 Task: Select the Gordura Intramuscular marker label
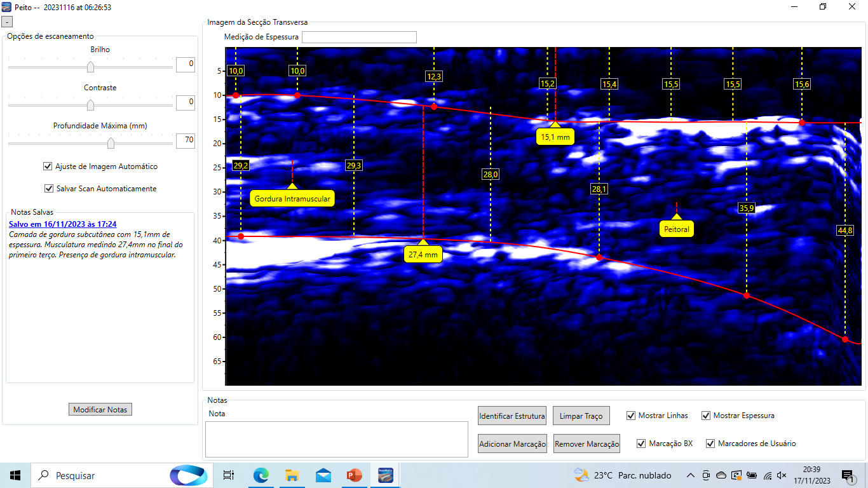tap(292, 199)
